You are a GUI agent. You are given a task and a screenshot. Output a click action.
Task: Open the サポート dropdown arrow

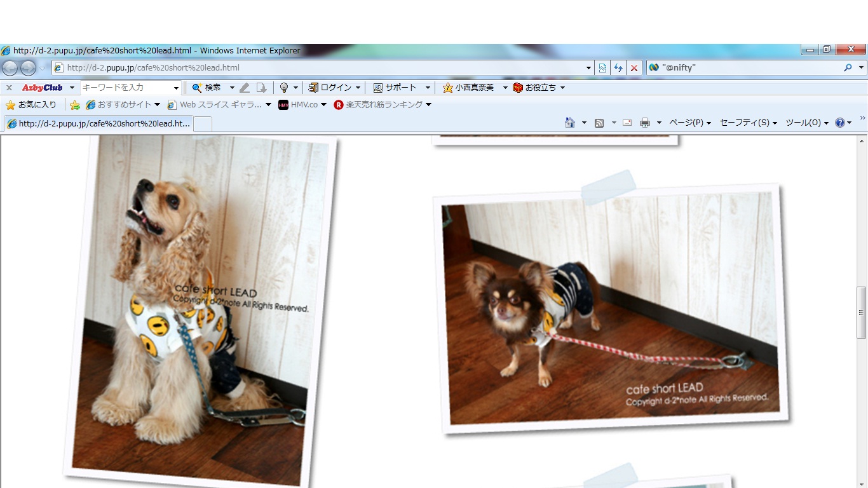click(x=428, y=88)
